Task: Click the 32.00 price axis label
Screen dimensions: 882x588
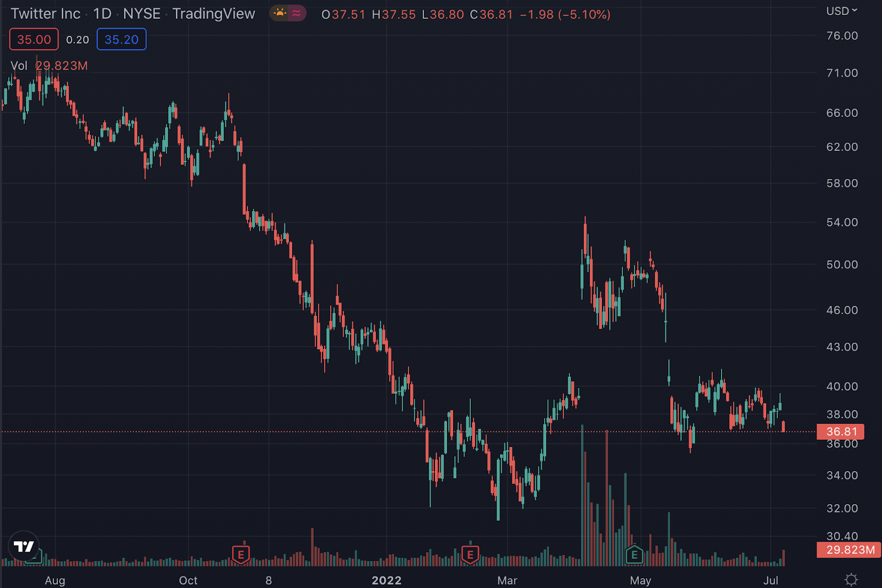Action: [x=842, y=509]
